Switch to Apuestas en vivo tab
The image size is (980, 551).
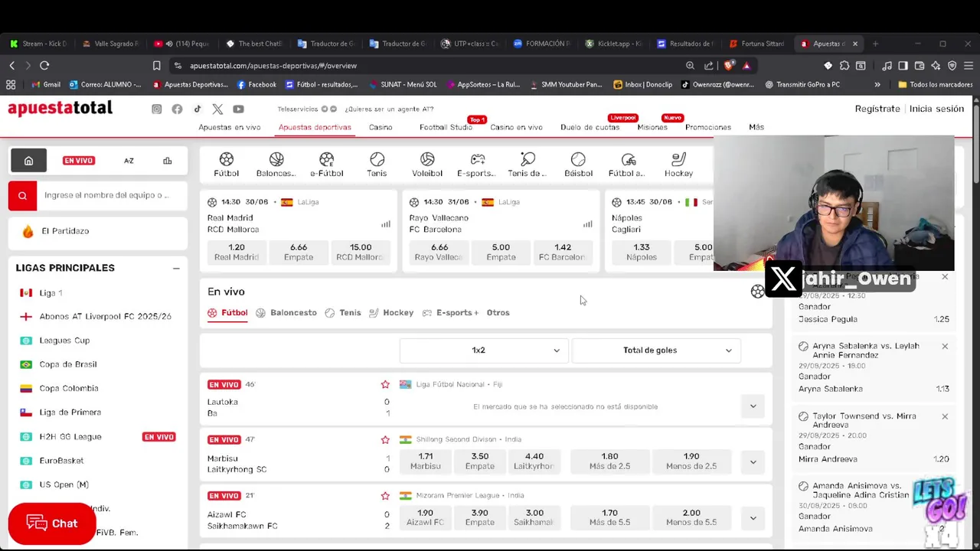point(230,127)
